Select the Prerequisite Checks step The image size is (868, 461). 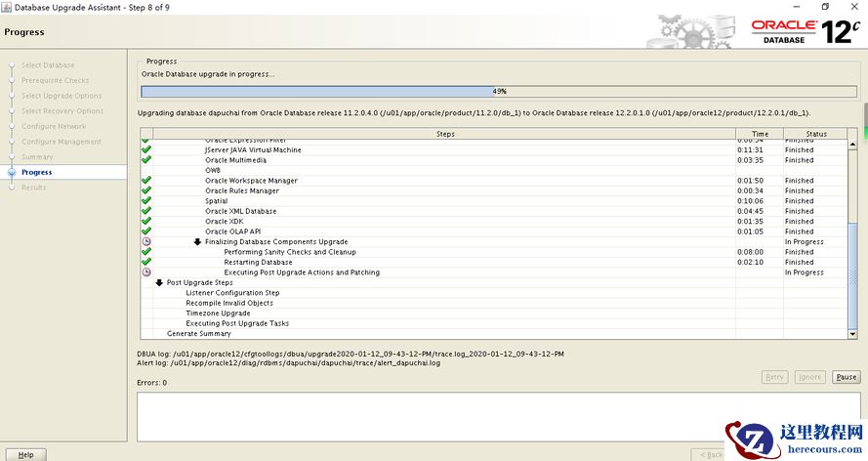pyautogui.click(x=55, y=80)
